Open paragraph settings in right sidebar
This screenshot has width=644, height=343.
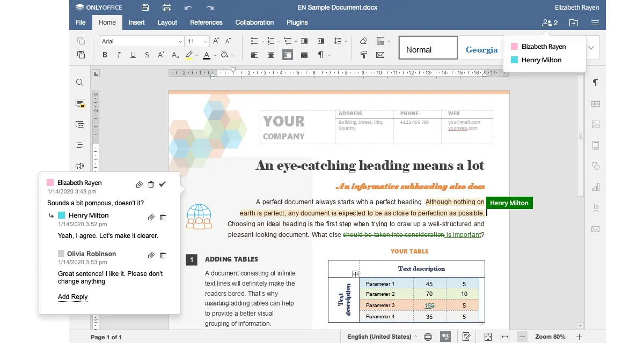[x=595, y=83]
